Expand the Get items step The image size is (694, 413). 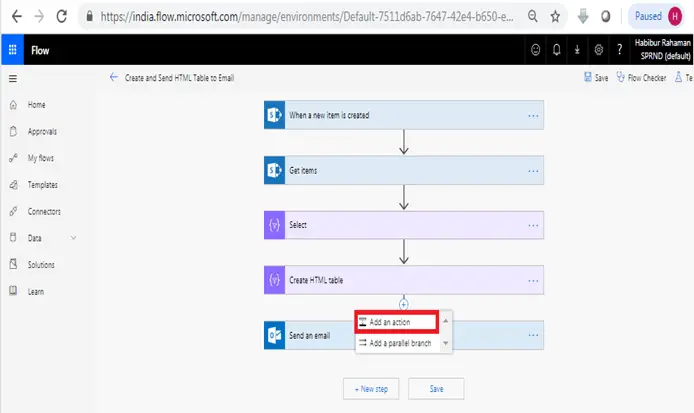[404, 170]
